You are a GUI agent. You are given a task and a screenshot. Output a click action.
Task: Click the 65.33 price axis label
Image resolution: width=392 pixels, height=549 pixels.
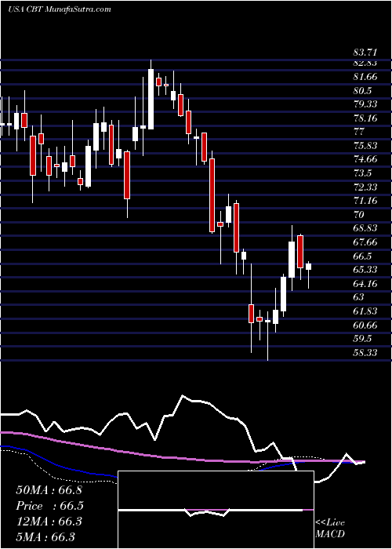coord(365,270)
